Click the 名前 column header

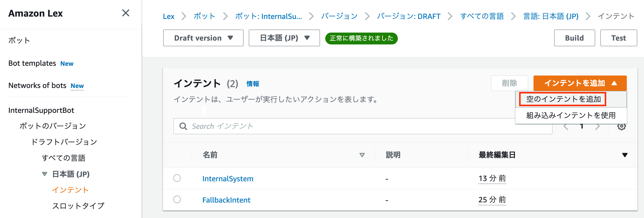[x=210, y=155]
